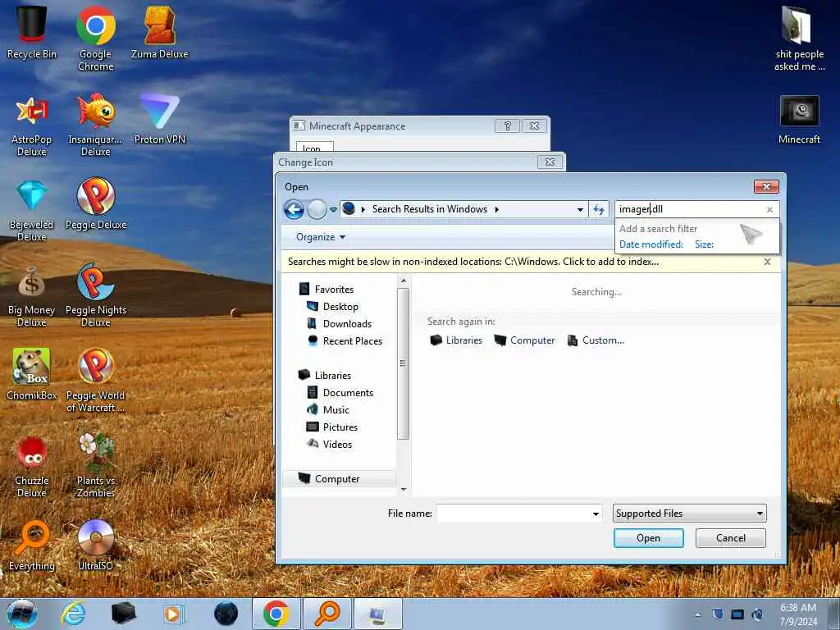Select Favorites in the navigation pane
Image resolution: width=840 pixels, height=630 pixels.
pyautogui.click(x=326, y=290)
